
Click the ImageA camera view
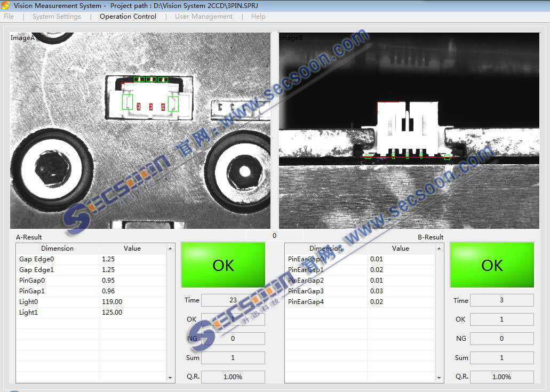tap(140, 131)
